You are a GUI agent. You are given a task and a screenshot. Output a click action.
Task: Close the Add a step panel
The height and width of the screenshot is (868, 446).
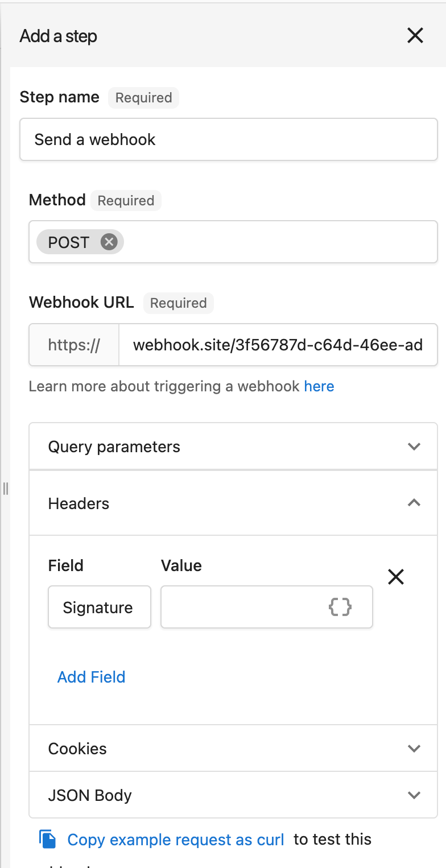point(415,36)
